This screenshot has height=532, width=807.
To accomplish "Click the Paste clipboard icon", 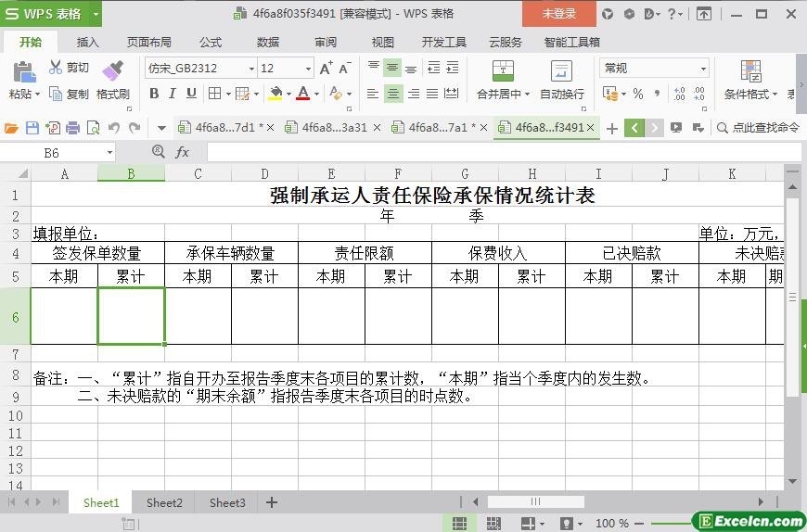I will point(24,72).
